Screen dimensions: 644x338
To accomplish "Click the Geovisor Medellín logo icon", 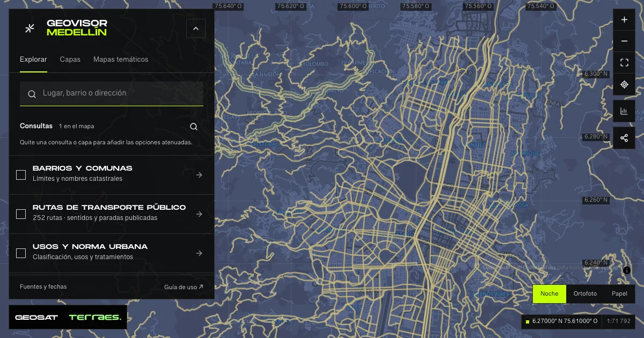I will point(30,28).
